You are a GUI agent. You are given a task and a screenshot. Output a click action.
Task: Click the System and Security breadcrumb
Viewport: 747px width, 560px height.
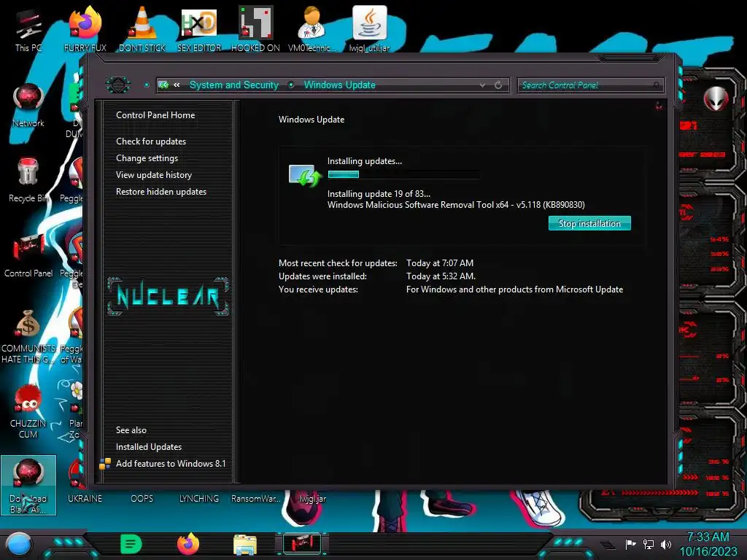(x=234, y=85)
